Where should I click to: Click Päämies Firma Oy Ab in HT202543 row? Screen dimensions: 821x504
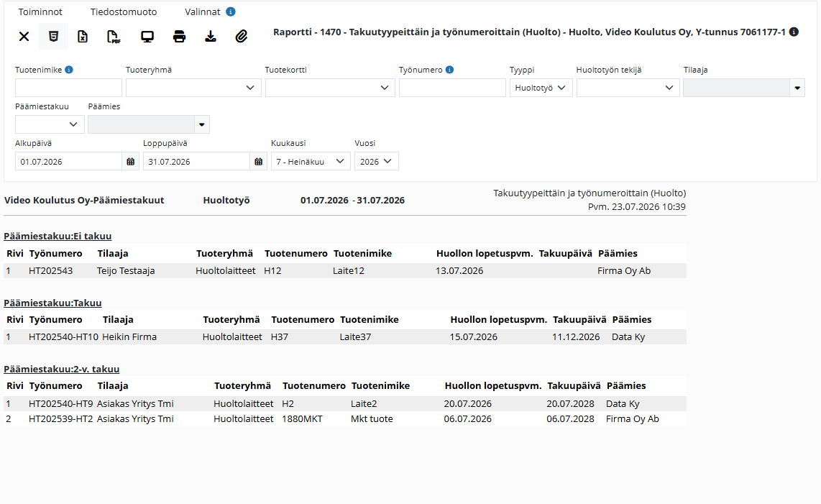tap(624, 271)
